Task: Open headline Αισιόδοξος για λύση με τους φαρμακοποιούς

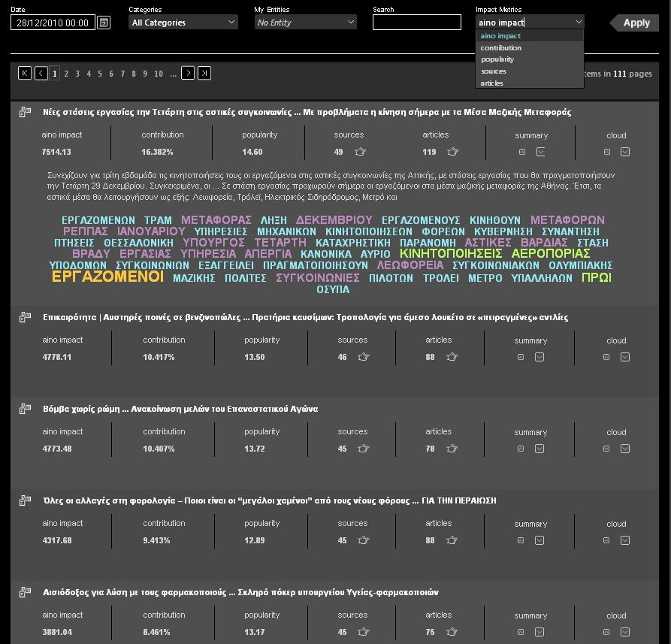Action: tap(240, 592)
